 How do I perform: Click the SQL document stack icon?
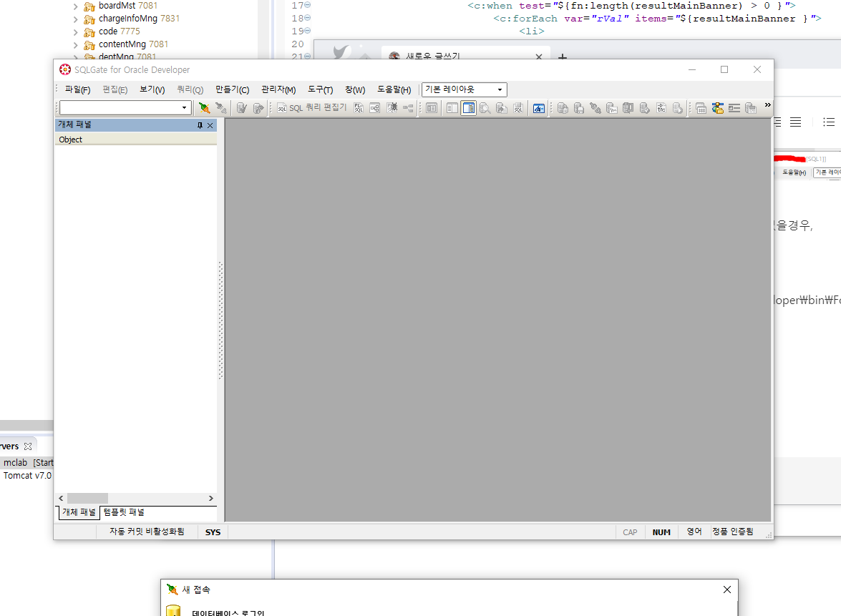518,108
